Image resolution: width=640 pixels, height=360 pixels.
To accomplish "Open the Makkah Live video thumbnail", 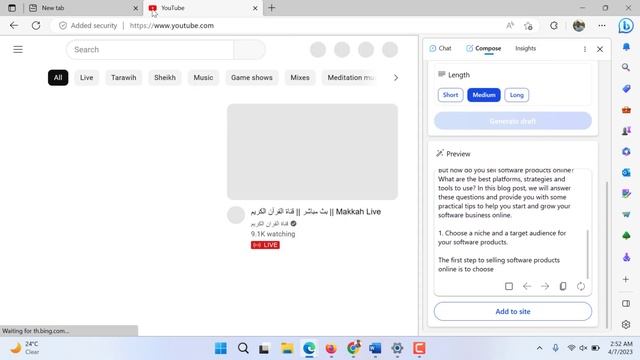I will (312, 151).
